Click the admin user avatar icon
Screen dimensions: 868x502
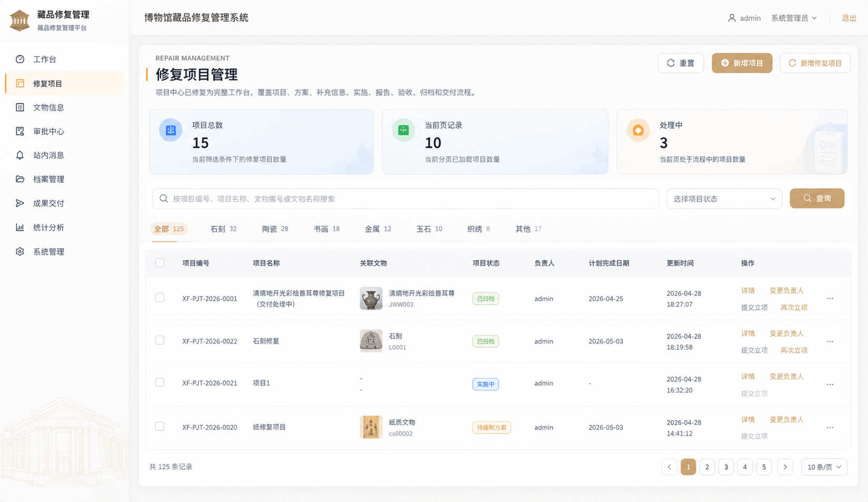tap(732, 18)
